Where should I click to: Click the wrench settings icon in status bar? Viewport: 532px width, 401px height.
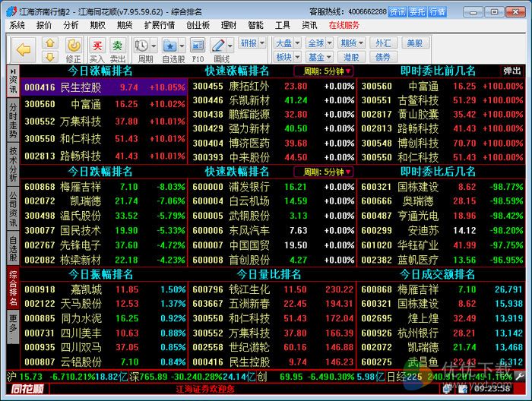(x=519, y=376)
